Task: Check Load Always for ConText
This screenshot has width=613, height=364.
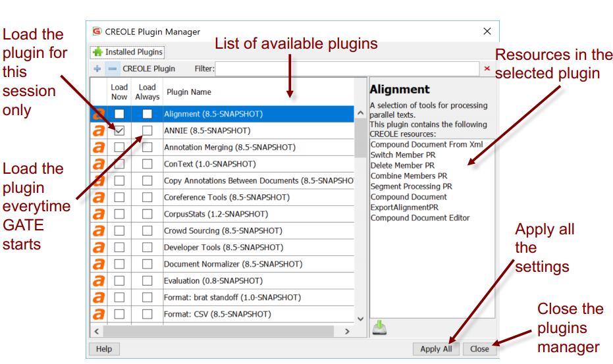Action: coord(147,164)
